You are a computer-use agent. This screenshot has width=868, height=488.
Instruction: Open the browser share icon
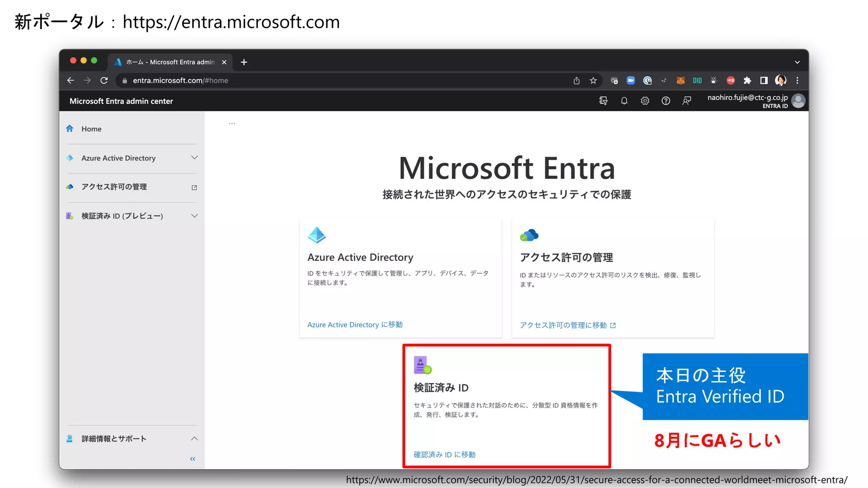pos(576,80)
